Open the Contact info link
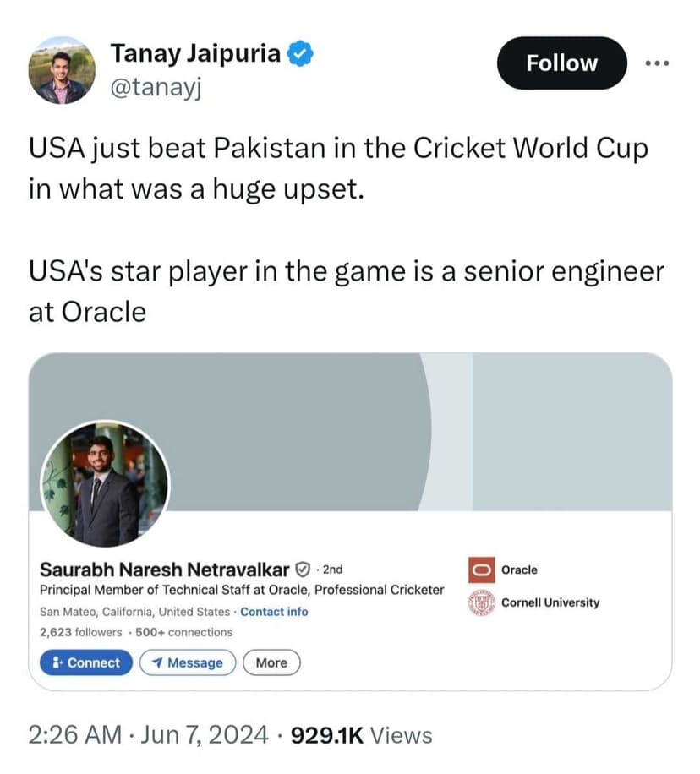Image resolution: width=700 pixels, height=774 pixels. point(274,611)
